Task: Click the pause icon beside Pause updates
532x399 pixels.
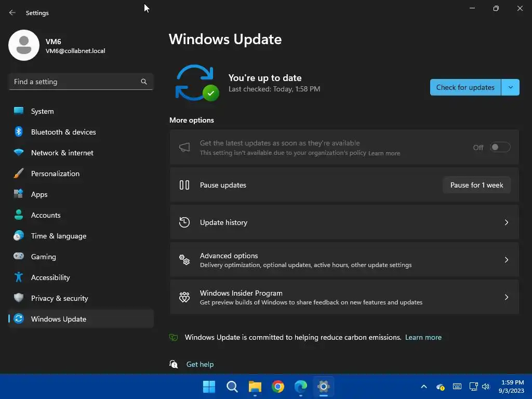Action: click(x=184, y=185)
